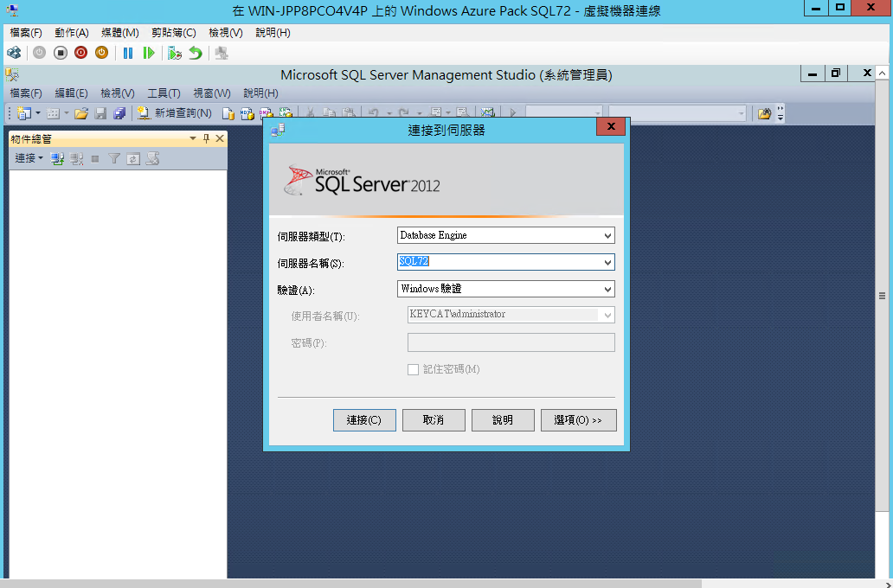
Task: Click the greyed enhanced session monitor icon
Action: (x=222, y=53)
